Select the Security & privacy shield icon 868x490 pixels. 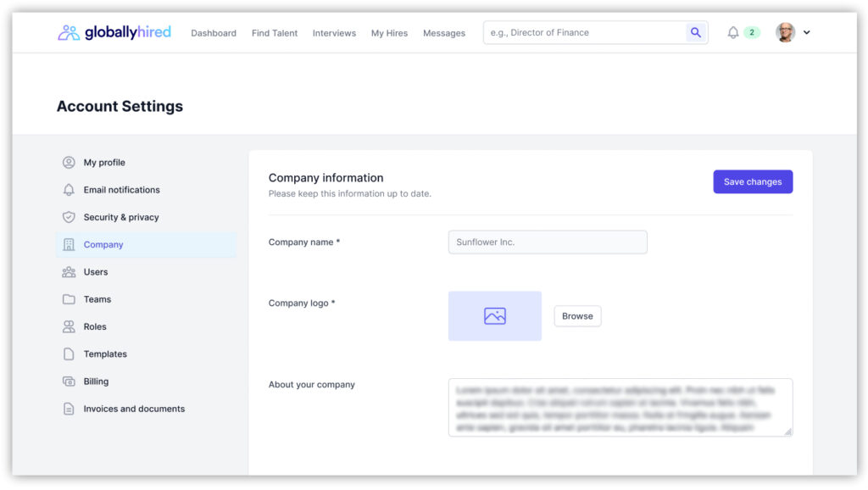[69, 217]
